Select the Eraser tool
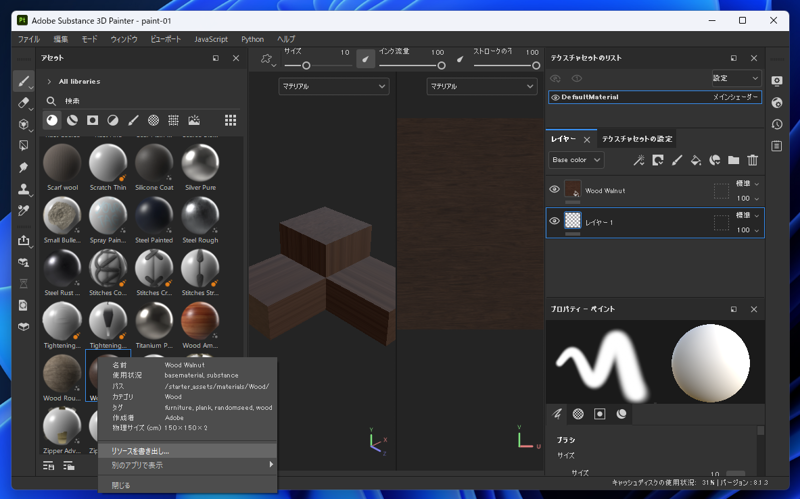This screenshot has height=499, width=800. (x=23, y=103)
